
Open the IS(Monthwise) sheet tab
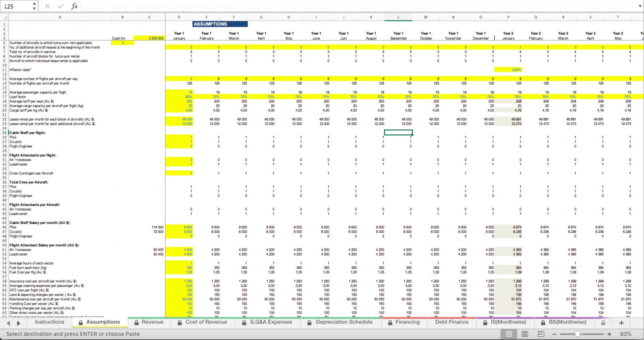(505, 322)
